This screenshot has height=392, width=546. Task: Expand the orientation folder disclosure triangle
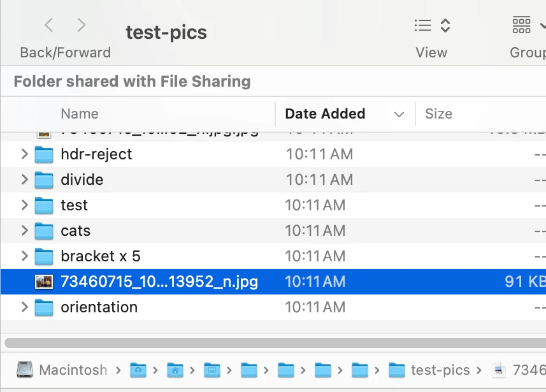tap(25, 307)
